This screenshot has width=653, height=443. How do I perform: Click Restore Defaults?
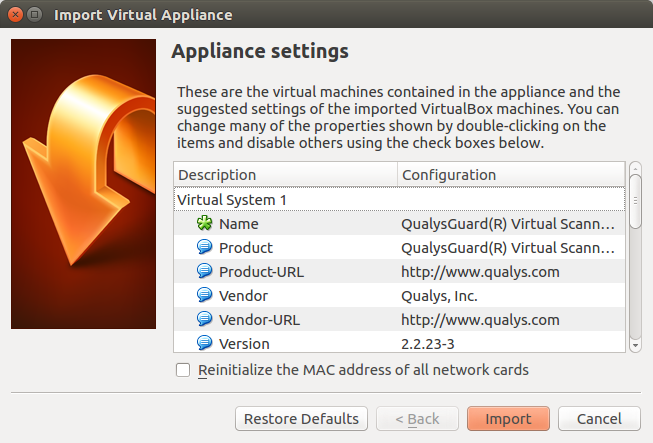301,418
